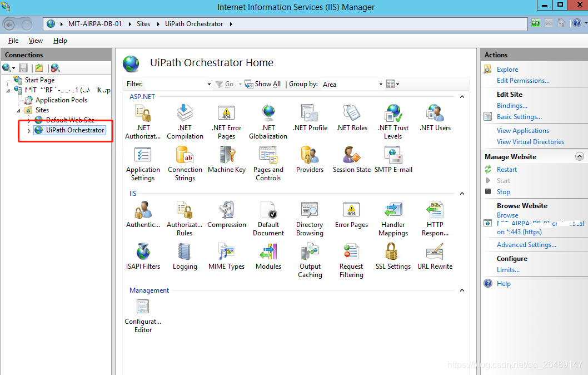The image size is (588, 375).
Task: Open Directory Browsing feature
Action: (310, 219)
